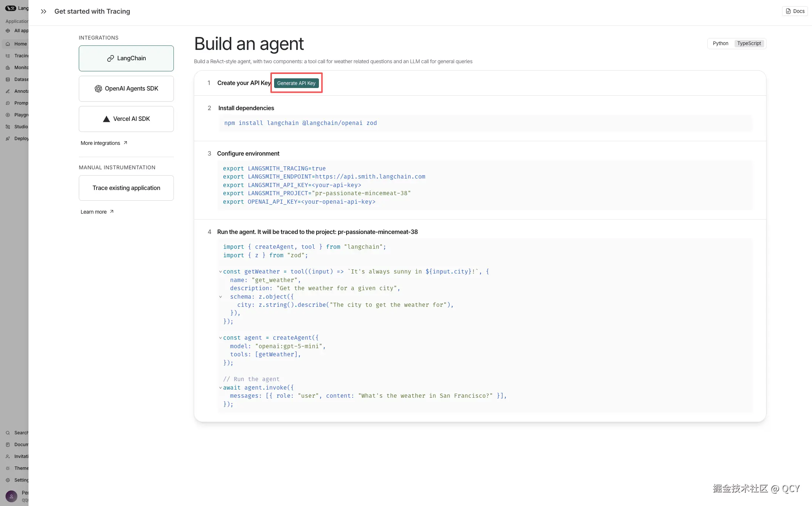Expand sidebar with double chevron button

click(x=44, y=11)
